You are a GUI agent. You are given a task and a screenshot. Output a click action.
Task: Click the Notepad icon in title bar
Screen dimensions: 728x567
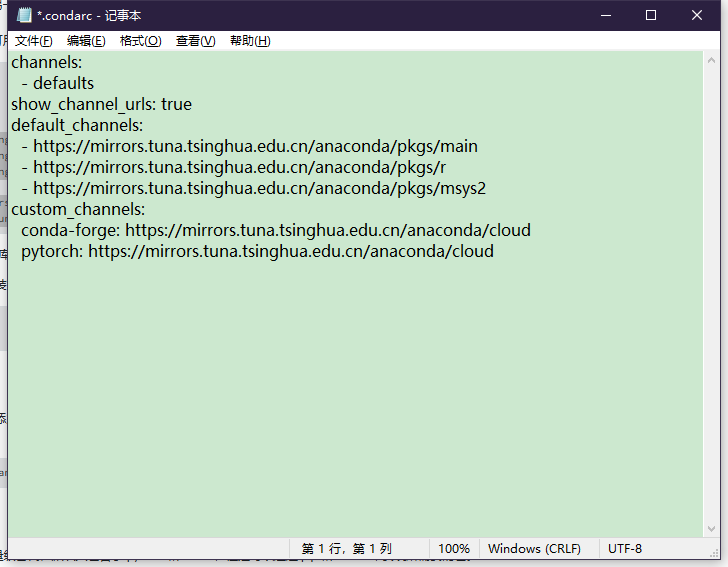click(24, 15)
